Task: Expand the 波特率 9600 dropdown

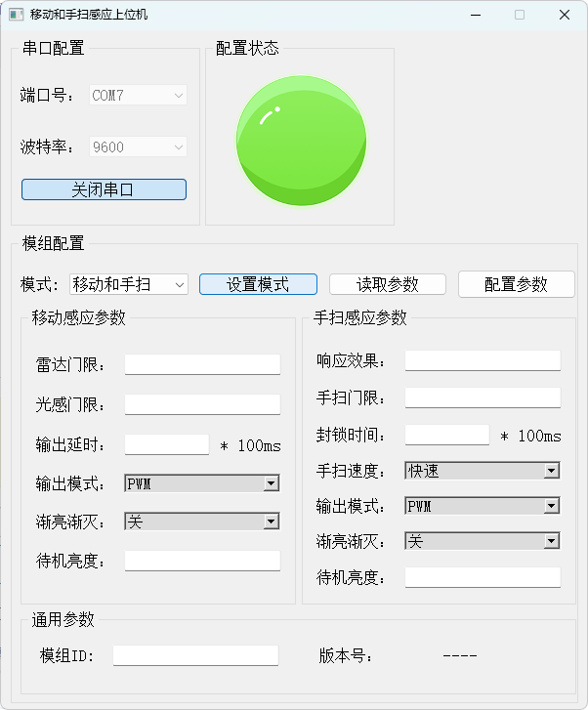Action: [x=138, y=146]
